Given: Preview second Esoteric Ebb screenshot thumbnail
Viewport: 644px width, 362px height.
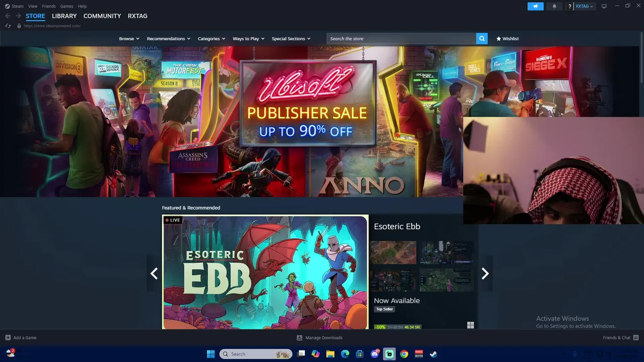Looking at the screenshot, I should (447, 252).
